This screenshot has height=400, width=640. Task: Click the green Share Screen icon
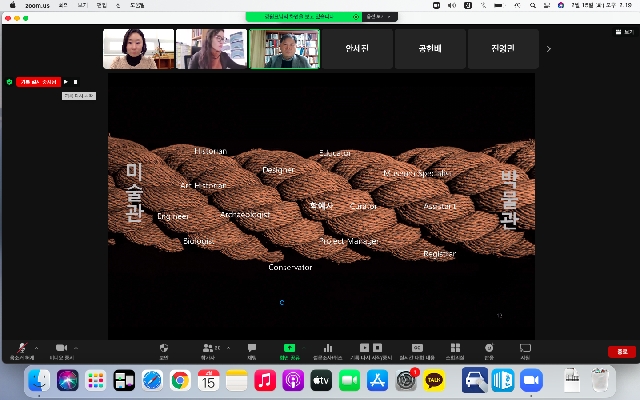tap(289, 349)
